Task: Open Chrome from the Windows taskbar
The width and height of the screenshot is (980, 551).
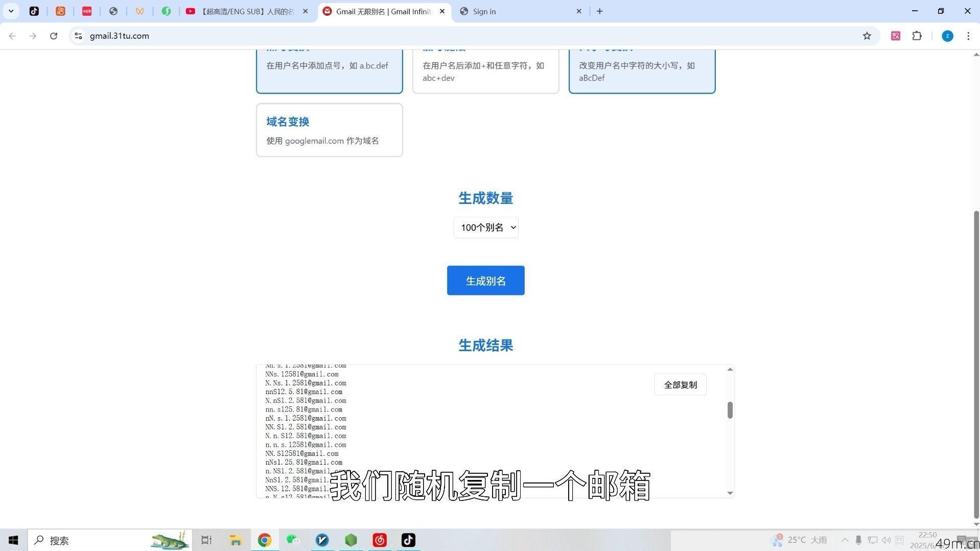Action: pyautogui.click(x=264, y=540)
